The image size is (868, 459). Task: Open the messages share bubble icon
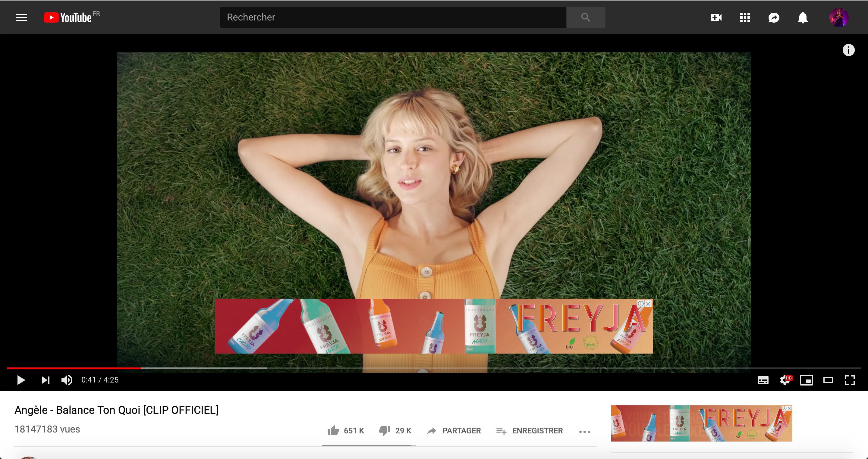point(774,17)
